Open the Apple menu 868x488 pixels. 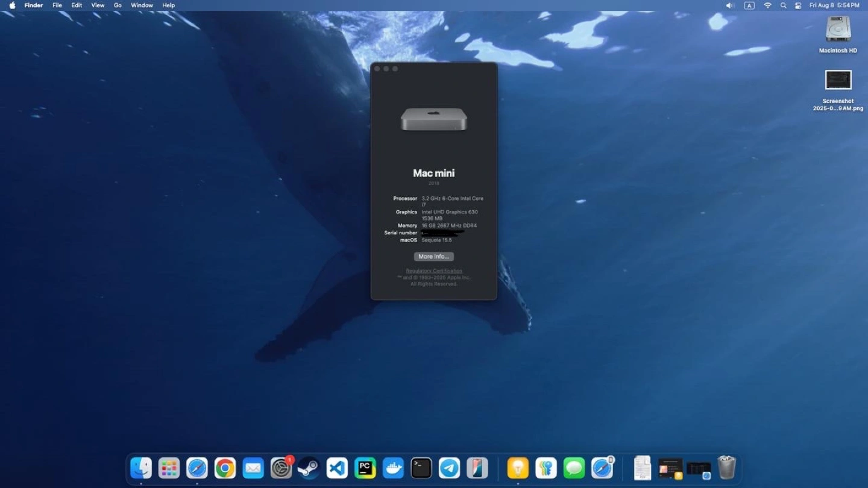pyautogui.click(x=12, y=5)
